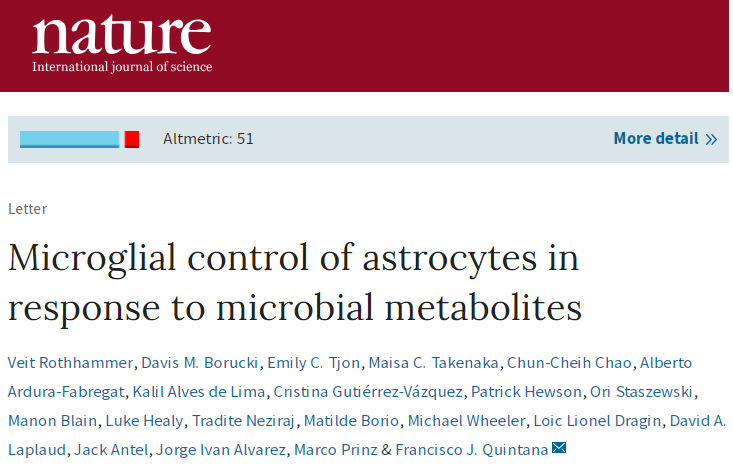Click the red Altmetric score square
Image resolution: width=733 pixels, height=473 pixels.
[x=132, y=139]
